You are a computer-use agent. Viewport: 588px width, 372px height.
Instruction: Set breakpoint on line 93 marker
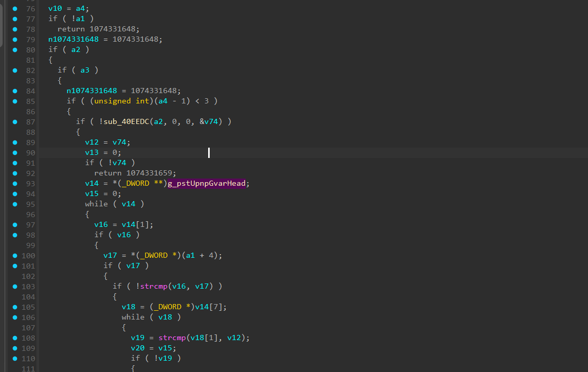point(15,184)
